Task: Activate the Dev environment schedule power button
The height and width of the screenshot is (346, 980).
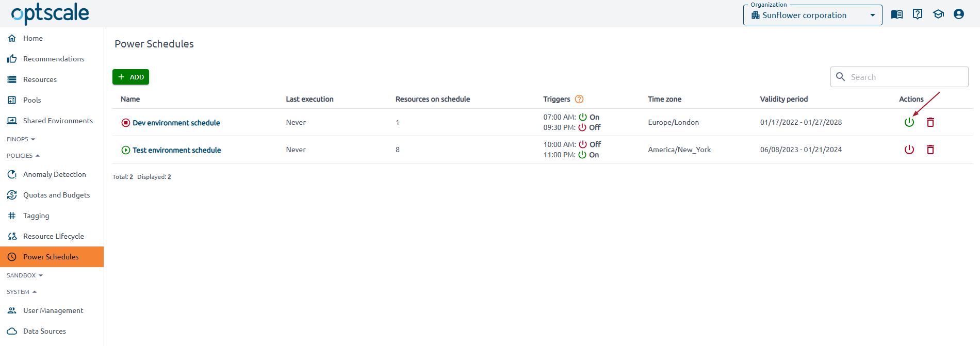Action: (909, 122)
